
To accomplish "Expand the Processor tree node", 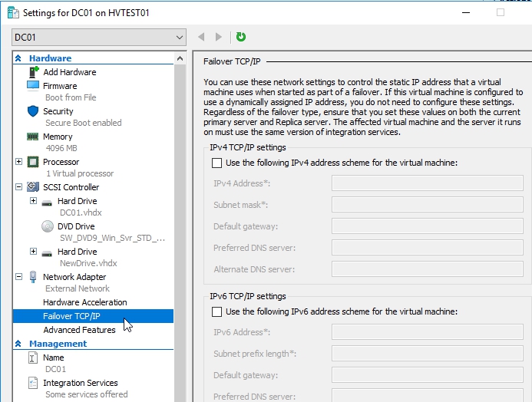I will [19, 162].
